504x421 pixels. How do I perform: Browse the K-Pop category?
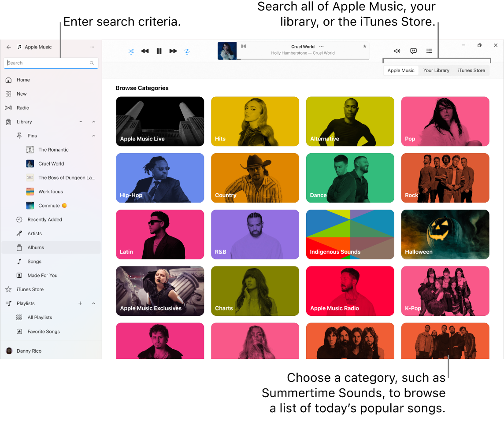pos(445,291)
